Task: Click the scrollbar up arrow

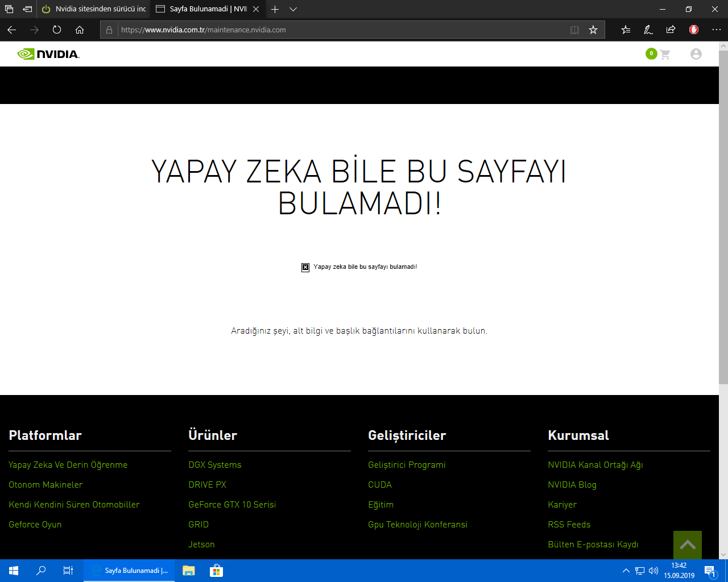Action: (x=723, y=46)
